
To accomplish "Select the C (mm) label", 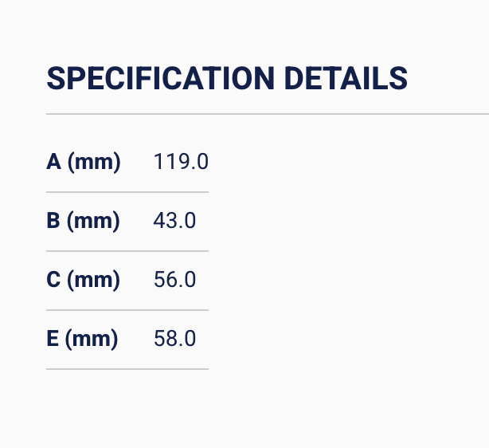I will (84, 280).
